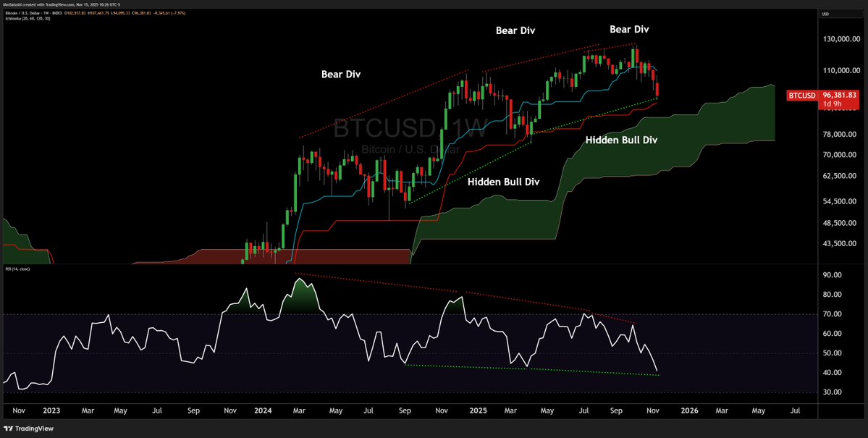The height and width of the screenshot is (438, 868).
Task: Select the RSI (14, close) indicator label
Action: point(17,269)
